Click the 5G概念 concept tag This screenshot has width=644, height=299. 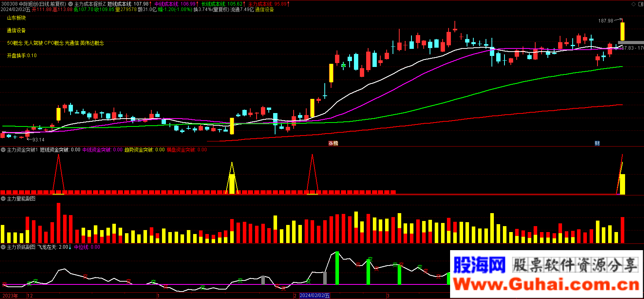15,43
